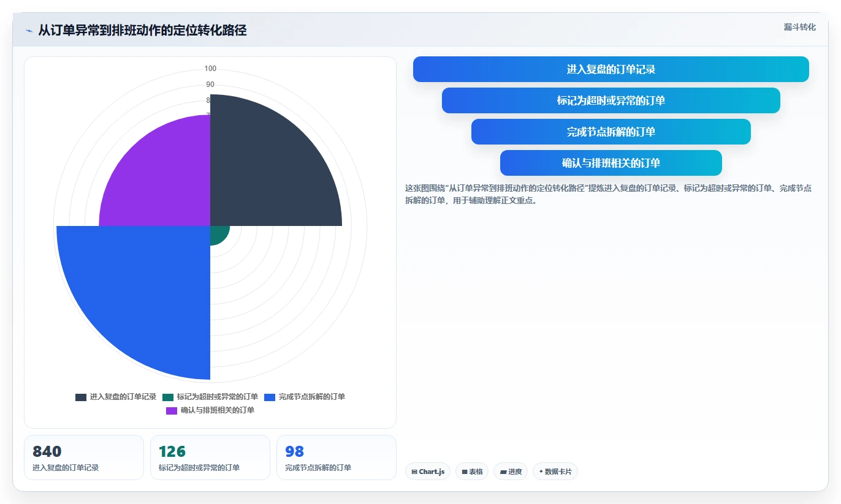This screenshot has height=504, width=841.
Task: Click the 漏斗转化 label in the header
Action: (800, 27)
